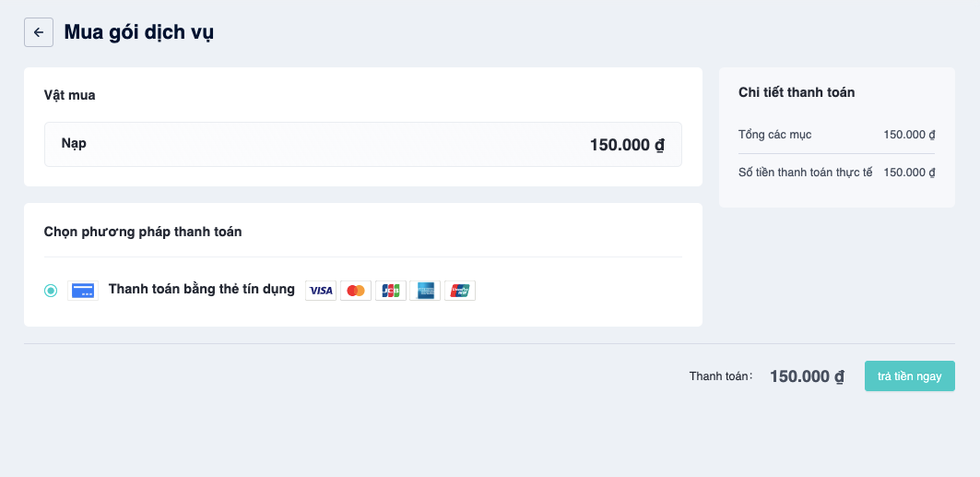This screenshot has height=477, width=980.
Task: Click the blue credit card icon
Action: [x=83, y=290]
